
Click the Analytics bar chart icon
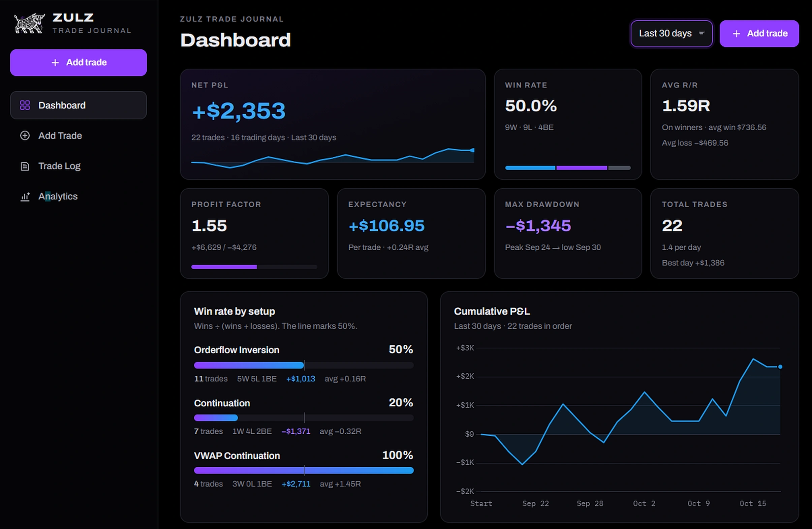pos(25,196)
